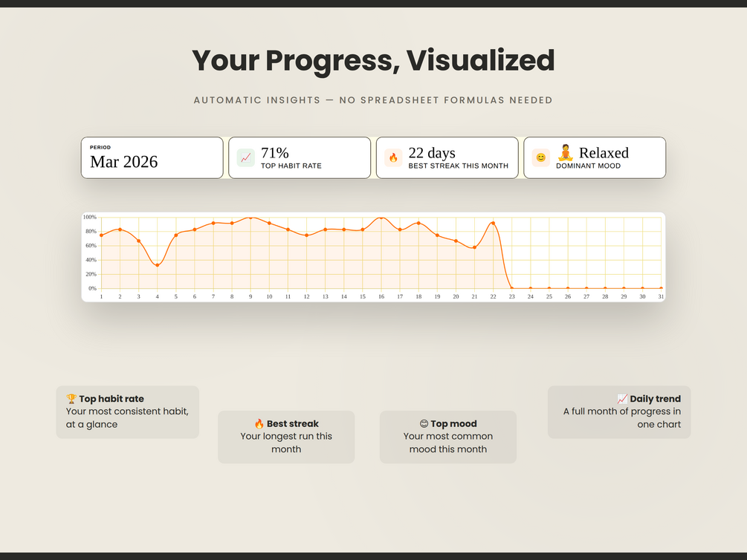
Task: Click the fire emoji in Best streak label
Action: [x=259, y=424]
